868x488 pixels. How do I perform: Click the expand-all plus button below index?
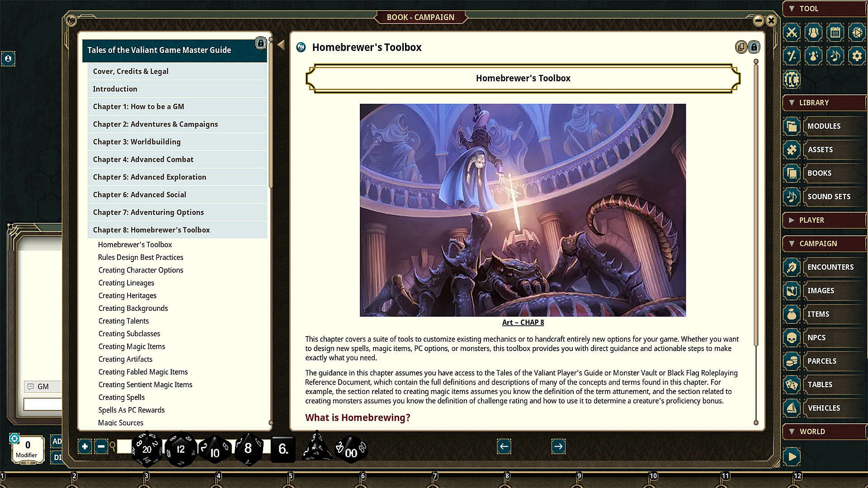click(x=85, y=446)
